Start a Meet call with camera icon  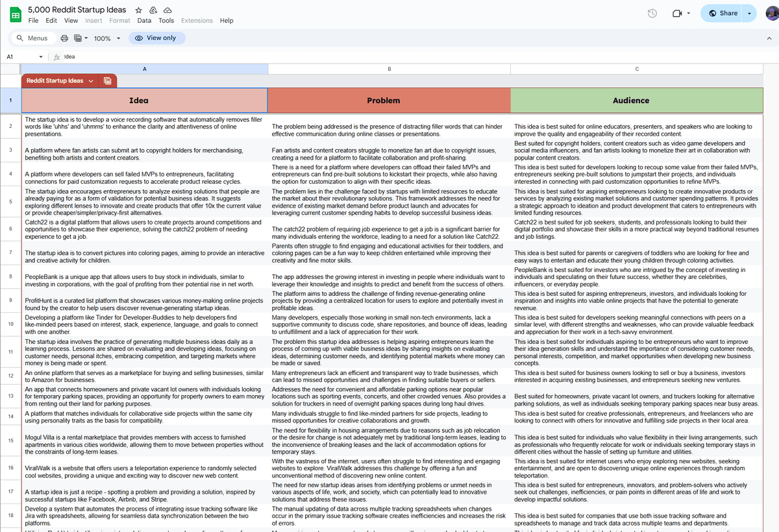tap(676, 14)
